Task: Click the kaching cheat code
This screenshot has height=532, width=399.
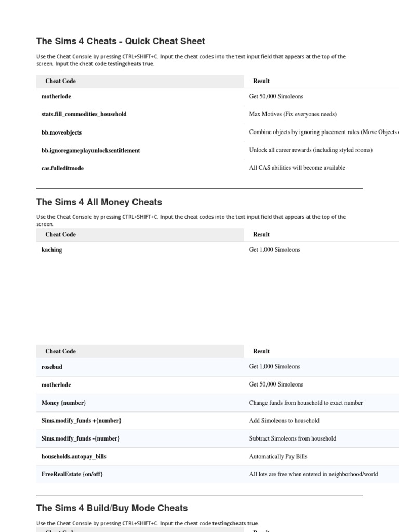Action: [x=51, y=250]
